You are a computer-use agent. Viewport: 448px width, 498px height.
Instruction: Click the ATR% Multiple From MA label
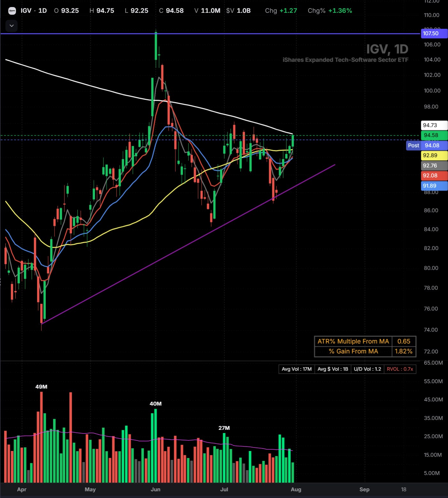click(353, 341)
